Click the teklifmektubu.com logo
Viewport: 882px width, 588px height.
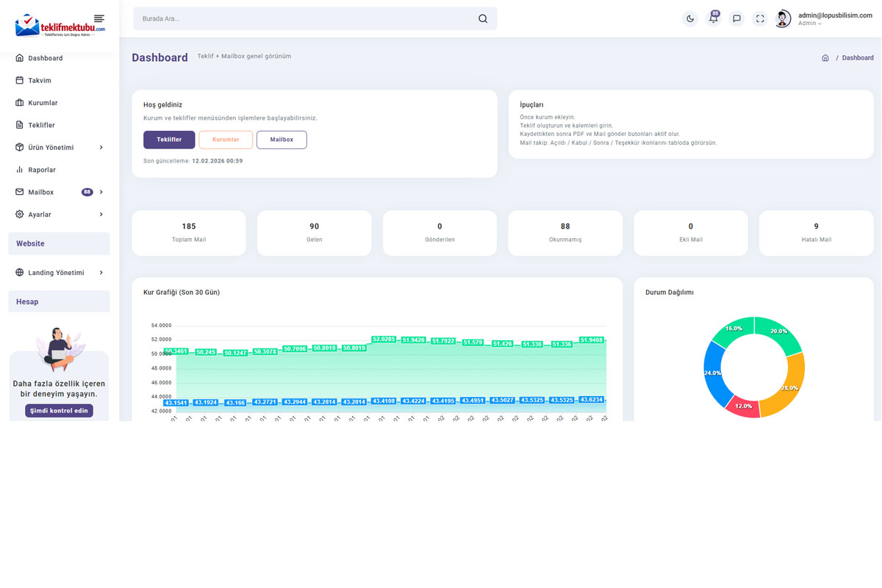point(59,26)
